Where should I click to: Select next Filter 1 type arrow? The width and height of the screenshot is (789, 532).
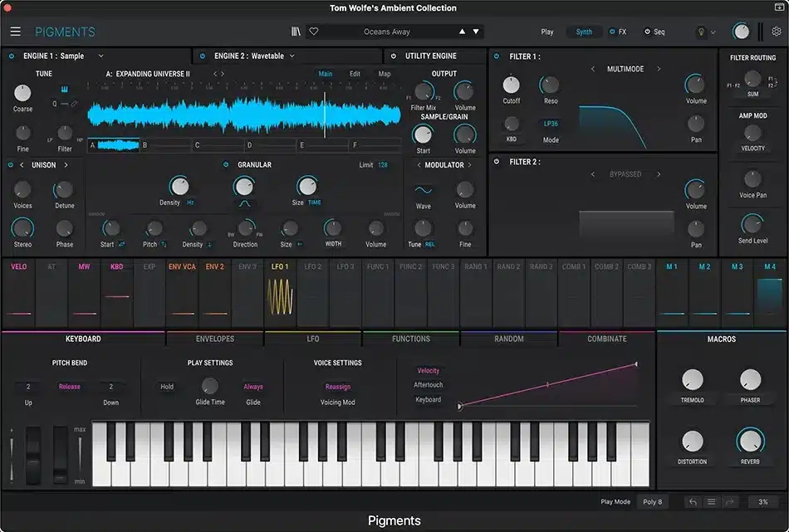click(x=659, y=69)
